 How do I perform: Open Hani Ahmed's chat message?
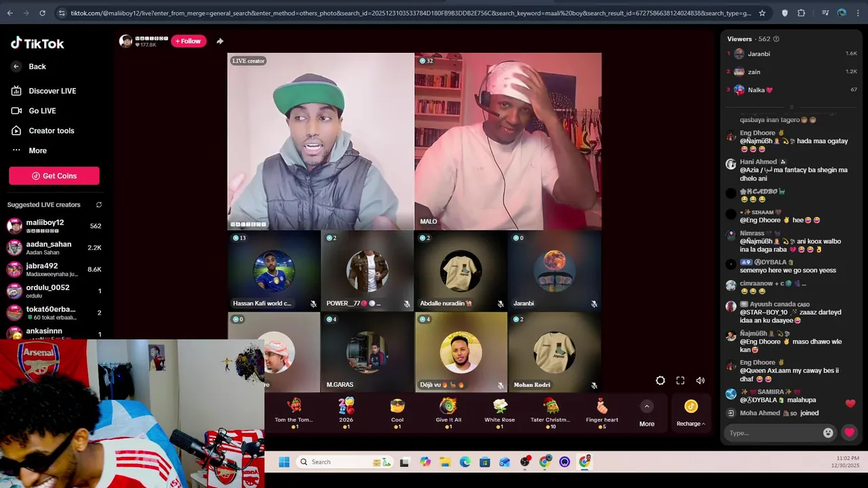pos(791,170)
